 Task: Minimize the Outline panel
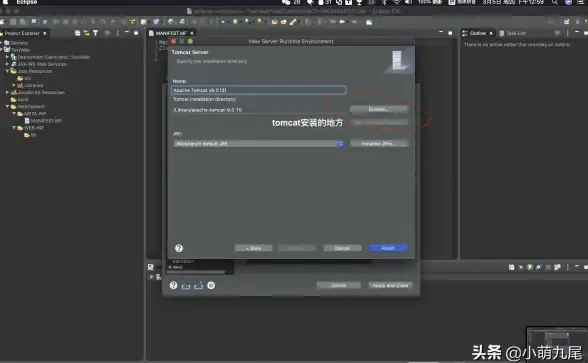[577, 32]
